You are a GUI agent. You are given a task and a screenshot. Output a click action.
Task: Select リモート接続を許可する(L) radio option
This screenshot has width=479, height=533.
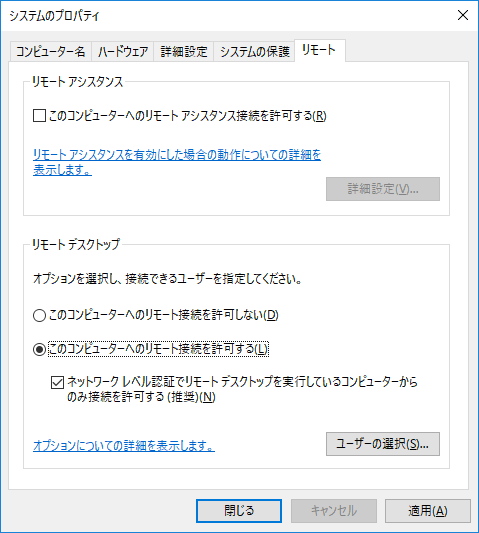pyautogui.click(x=39, y=349)
